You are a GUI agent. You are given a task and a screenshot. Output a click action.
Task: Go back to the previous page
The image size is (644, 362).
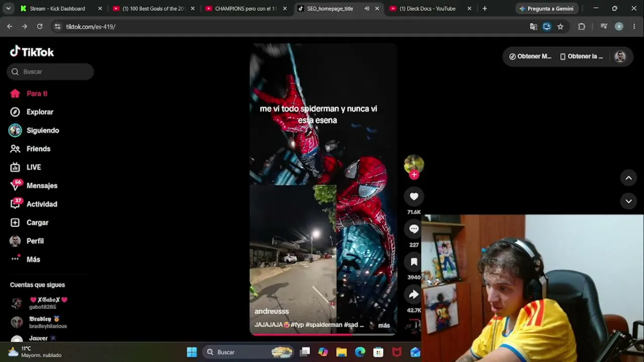[10, 27]
